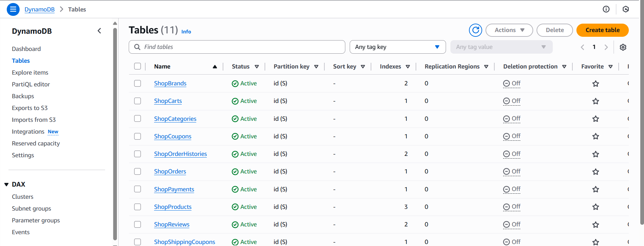Image resolution: width=644 pixels, height=246 pixels.
Task: Collapse the DynamoDB side navigation
Action: 99,31
